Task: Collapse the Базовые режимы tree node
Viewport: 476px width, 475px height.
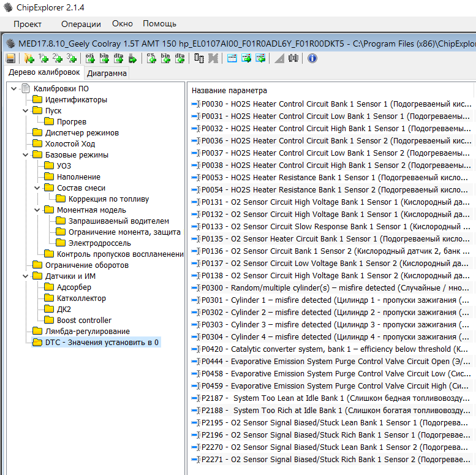Action: click(25, 155)
